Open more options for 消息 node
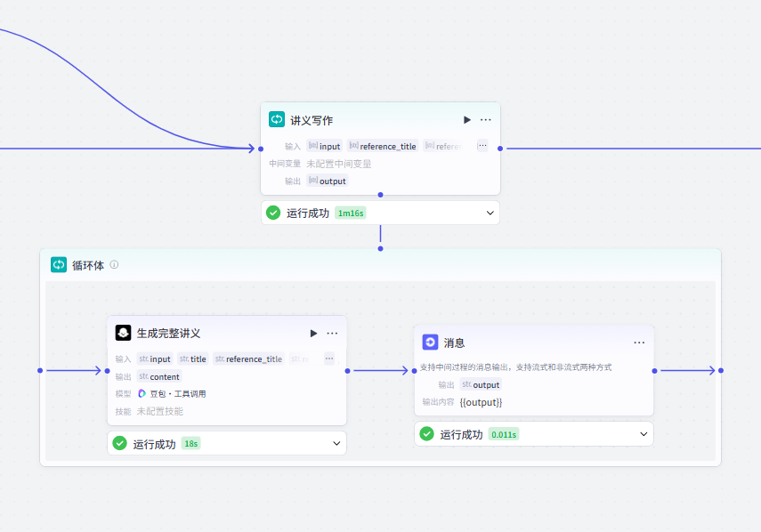This screenshot has height=532, width=761. click(639, 343)
